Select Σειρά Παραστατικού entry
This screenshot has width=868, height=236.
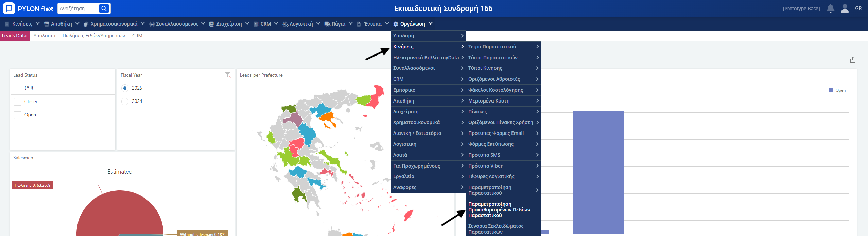pyautogui.click(x=503, y=47)
